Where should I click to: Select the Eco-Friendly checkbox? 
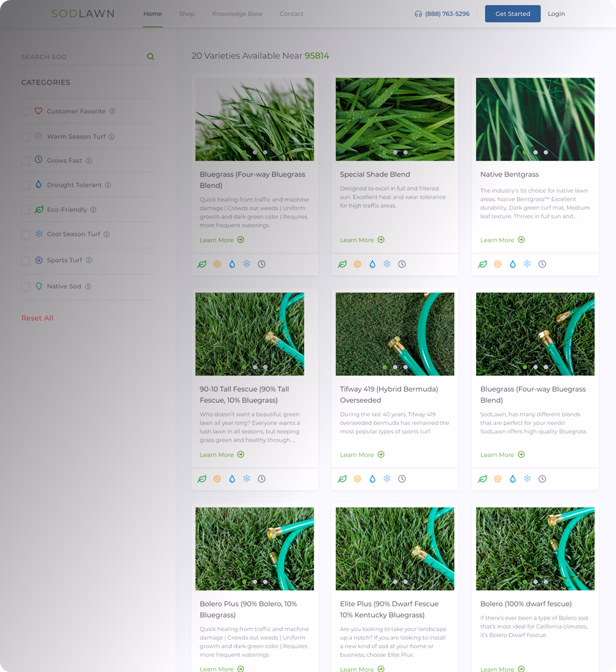coord(25,210)
